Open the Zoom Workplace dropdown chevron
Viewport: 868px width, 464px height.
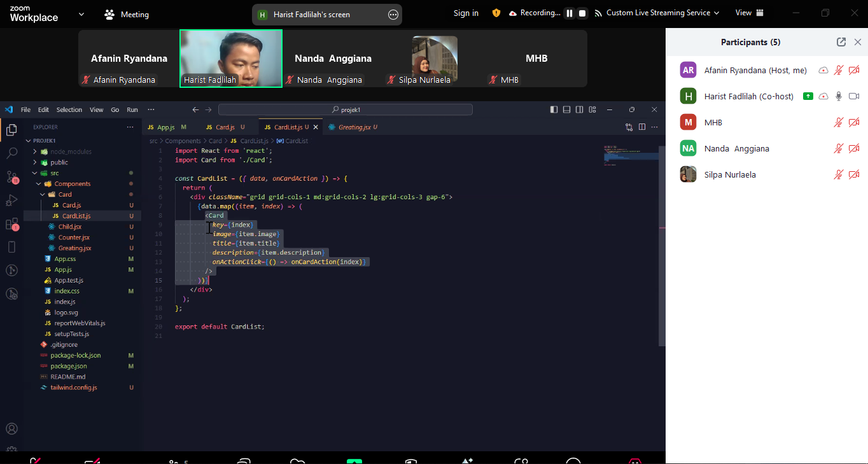click(x=81, y=14)
